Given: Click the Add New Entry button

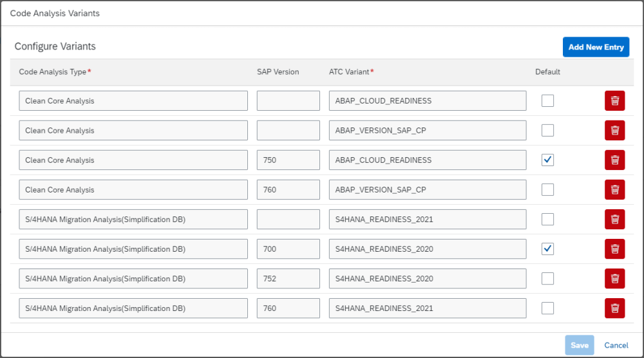Looking at the screenshot, I should 596,47.
